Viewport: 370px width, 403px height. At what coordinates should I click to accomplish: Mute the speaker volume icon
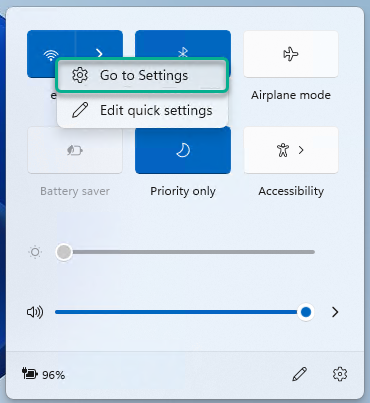pos(35,312)
